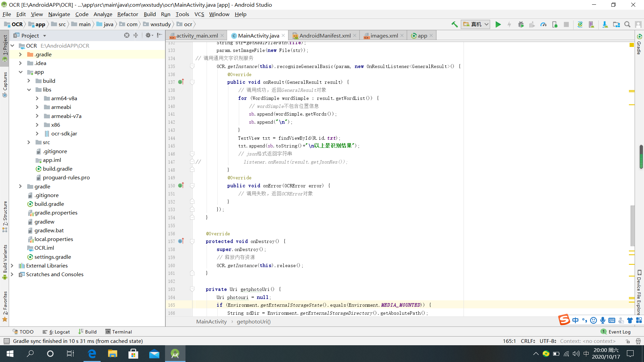
Task: Click the override gutter icon on line 137
Action: [181, 82]
